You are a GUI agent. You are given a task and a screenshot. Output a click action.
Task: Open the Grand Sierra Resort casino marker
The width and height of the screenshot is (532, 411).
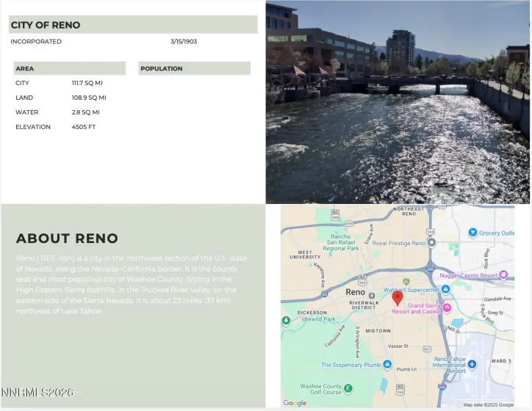click(x=447, y=308)
